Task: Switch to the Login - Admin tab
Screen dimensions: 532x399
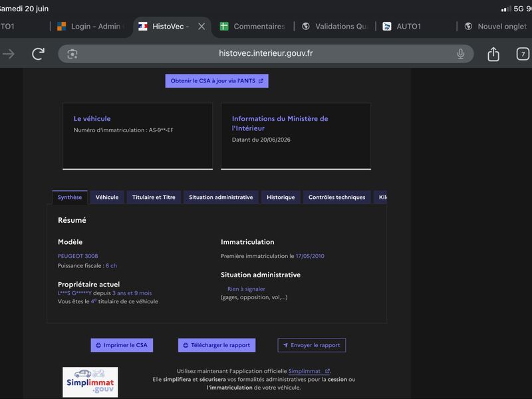Action: (x=90, y=27)
